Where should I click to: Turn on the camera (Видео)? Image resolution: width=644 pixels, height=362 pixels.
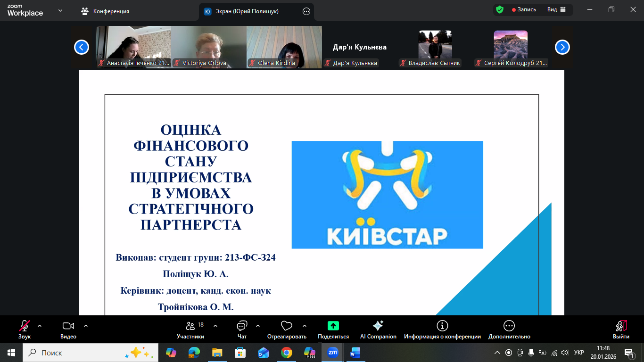click(68, 326)
